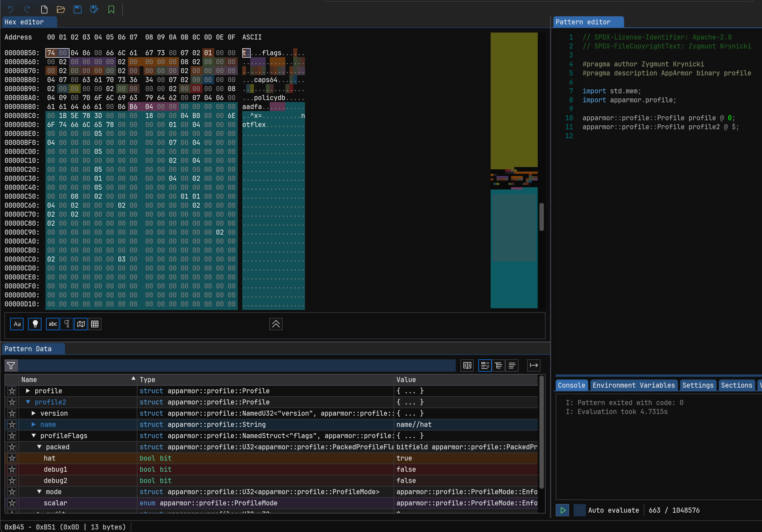Toggle ASCII column with abc button
762x532 pixels.
(x=53, y=324)
